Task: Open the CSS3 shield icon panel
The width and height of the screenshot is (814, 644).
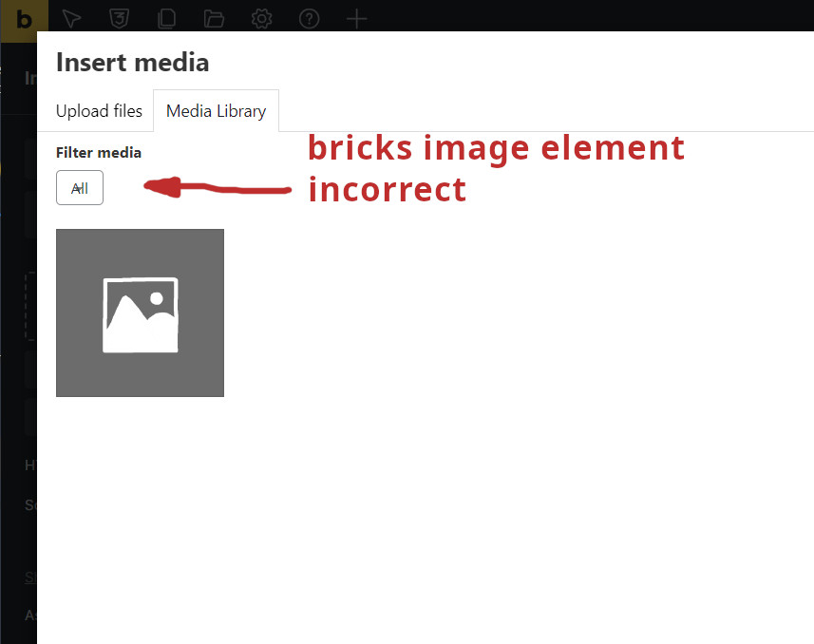Action: [119, 19]
